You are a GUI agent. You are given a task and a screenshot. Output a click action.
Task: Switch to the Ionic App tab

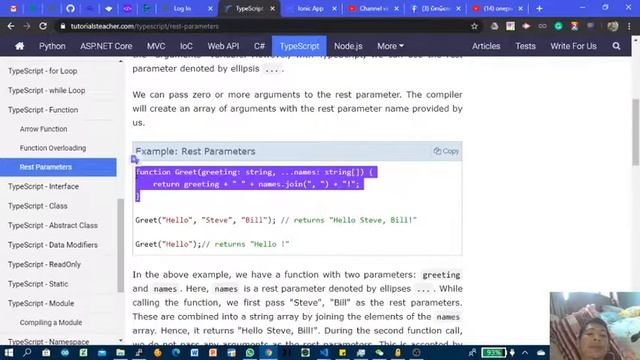click(310, 8)
